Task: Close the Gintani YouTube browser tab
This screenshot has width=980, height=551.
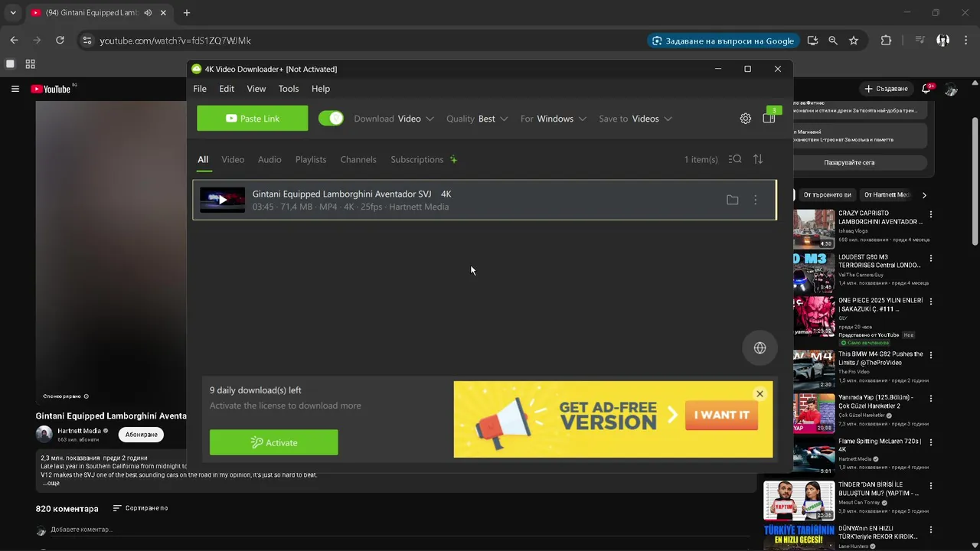Action: [x=163, y=13]
